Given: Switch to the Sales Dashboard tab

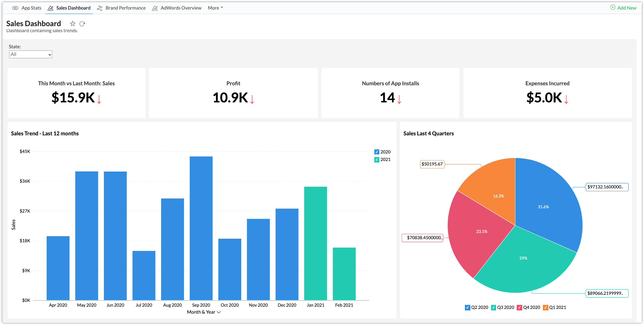Looking at the screenshot, I should click(73, 8).
